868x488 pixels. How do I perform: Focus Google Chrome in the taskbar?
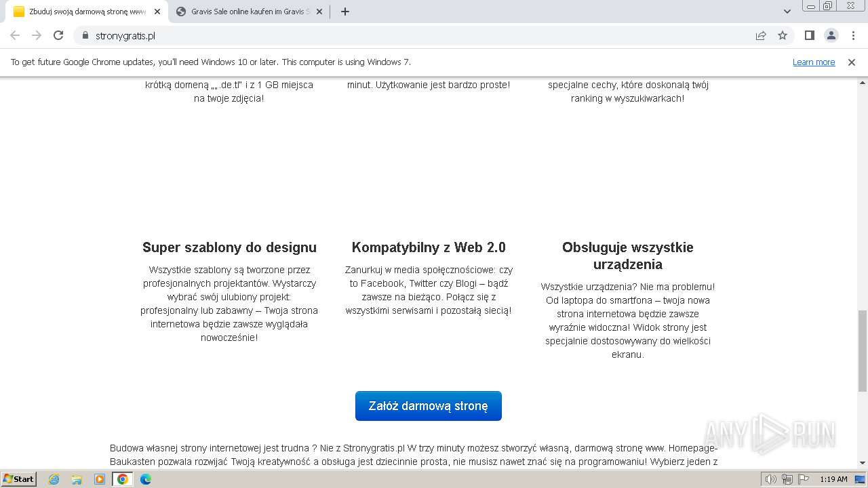(123, 479)
